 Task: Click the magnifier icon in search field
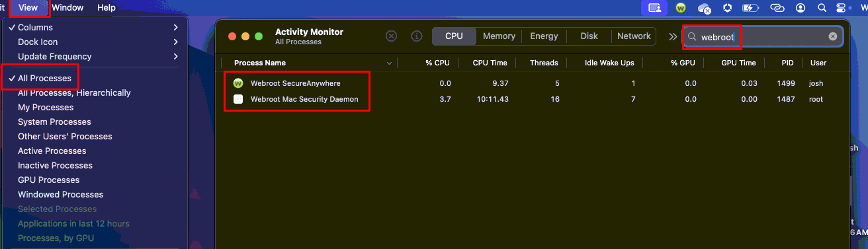click(x=693, y=37)
